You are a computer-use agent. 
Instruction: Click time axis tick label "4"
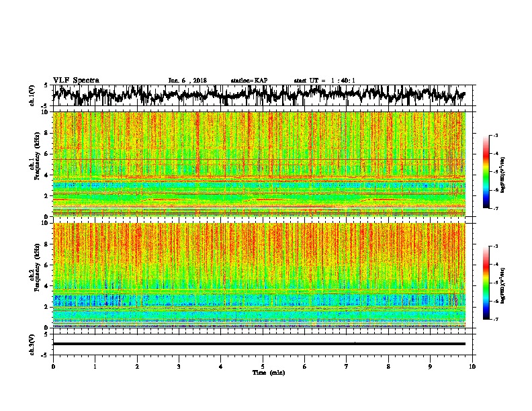[220, 367]
